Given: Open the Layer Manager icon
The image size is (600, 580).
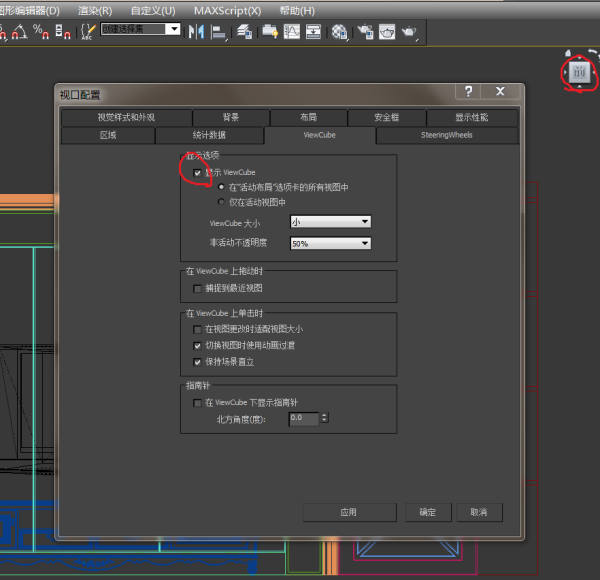Looking at the screenshot, I should click(x=244, y=31).
